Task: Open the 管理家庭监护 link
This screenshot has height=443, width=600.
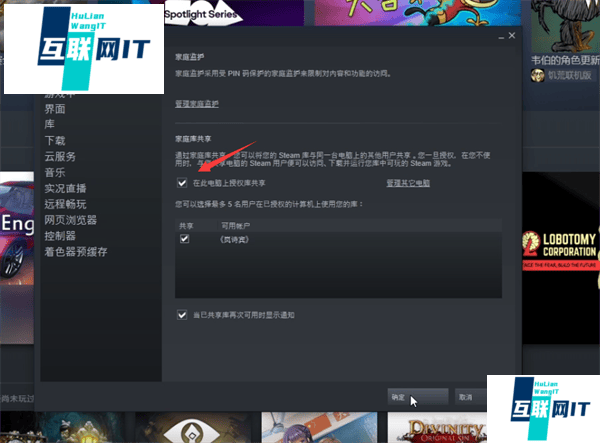Action: (x=196, y=104)
